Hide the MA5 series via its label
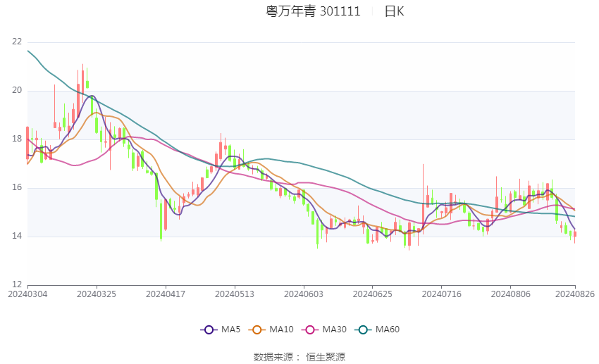Image resolution: width=599 pixels, height=364 pixels. tap(230, 330)
